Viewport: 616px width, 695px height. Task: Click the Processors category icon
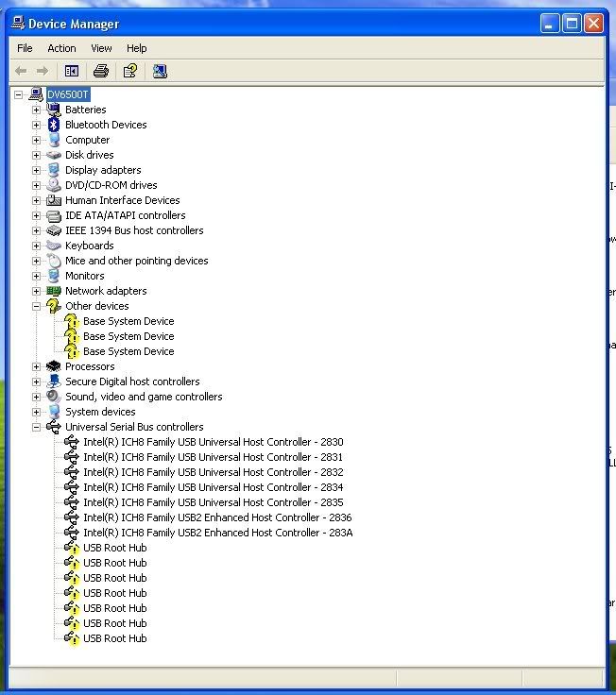tap(54, 366)
